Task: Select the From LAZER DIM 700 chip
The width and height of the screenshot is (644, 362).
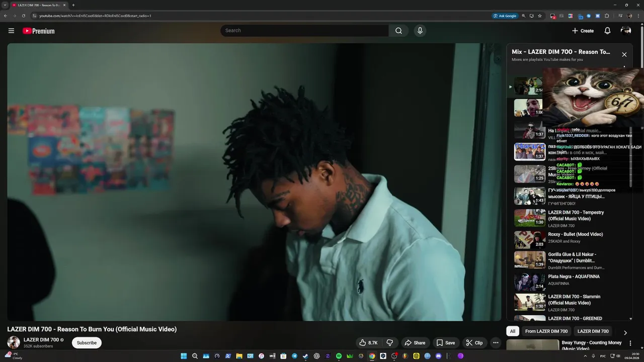Action: coord(546,331)
